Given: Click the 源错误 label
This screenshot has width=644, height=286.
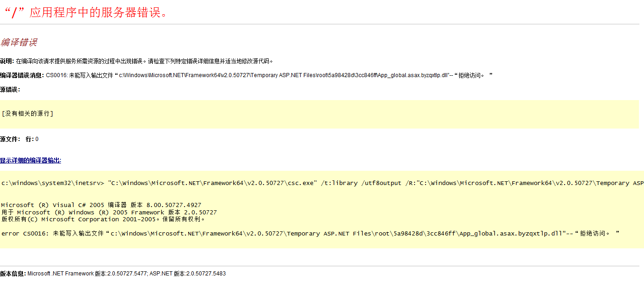Looking at the screenshot, I should [10, 90].
